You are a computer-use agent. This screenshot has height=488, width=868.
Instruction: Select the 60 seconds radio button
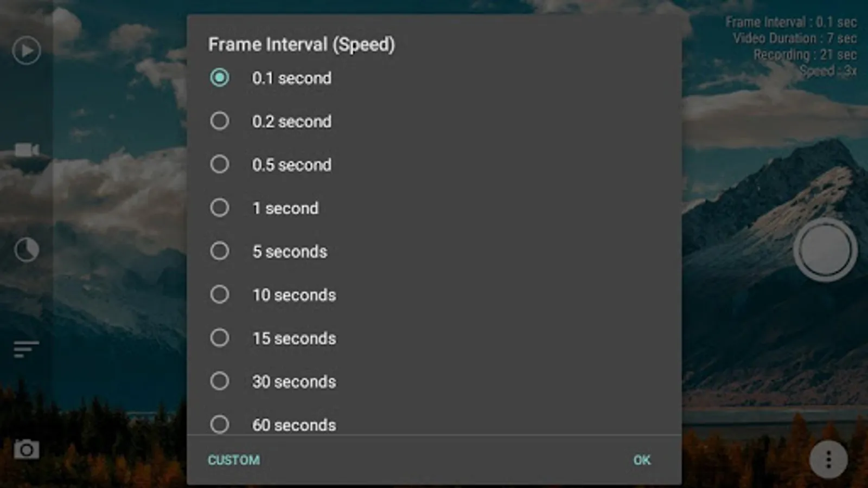pyautogui.click(x=220, y=424)
